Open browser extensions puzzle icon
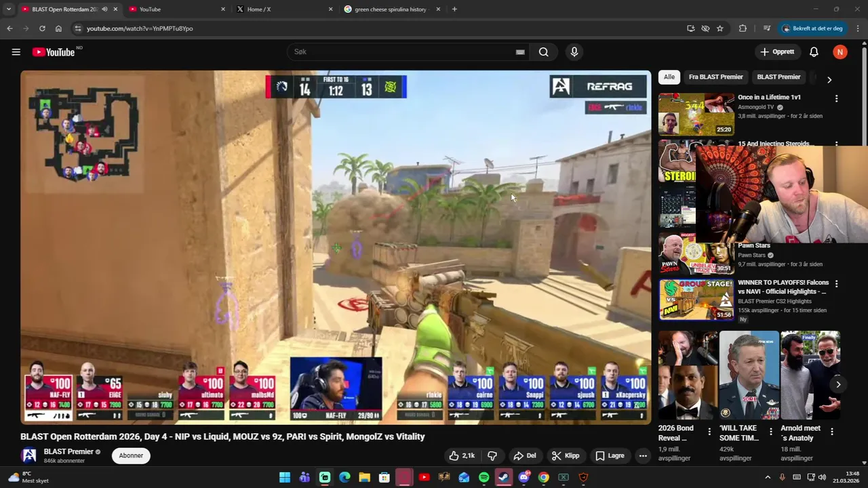This screenshot has width=868, height=488. (743, 28)
